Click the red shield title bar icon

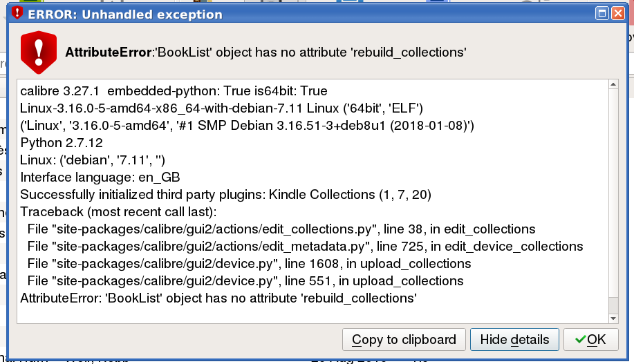tap(18, 13)
